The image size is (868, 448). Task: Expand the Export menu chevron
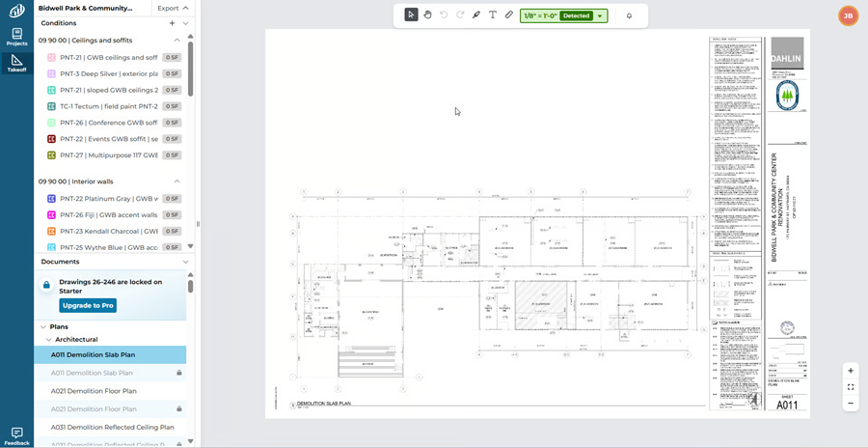185,8
